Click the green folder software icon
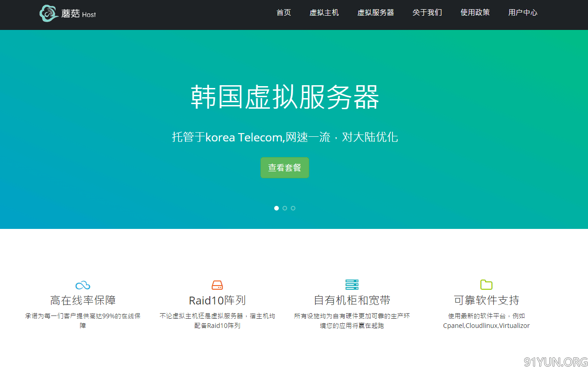The image size is (588, 368). [x=486, y=285]
